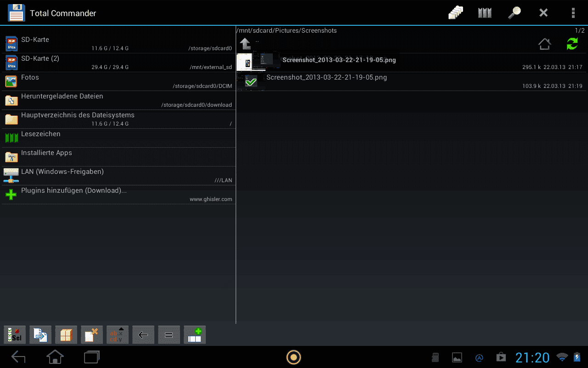588x368 pixels.
Task: Open Android recent apps button
Action: (92, 357)
